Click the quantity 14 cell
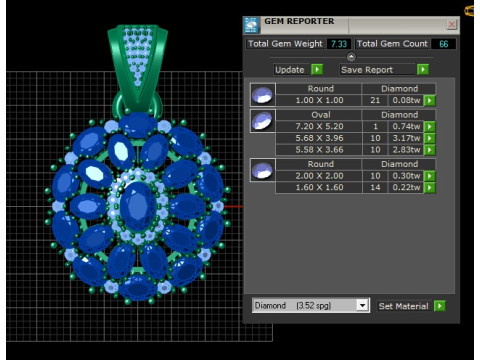Viewport: 480px width, 360px height. coord(375,188)
